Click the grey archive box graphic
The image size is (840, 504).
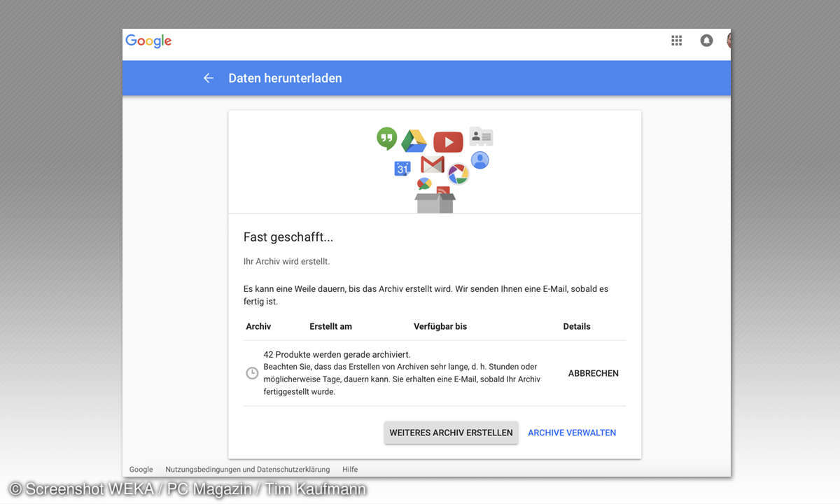pos(435,202)
